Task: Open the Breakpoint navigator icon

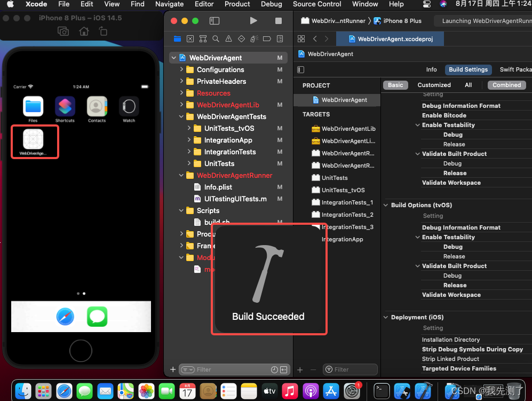Action: [267, 38]
